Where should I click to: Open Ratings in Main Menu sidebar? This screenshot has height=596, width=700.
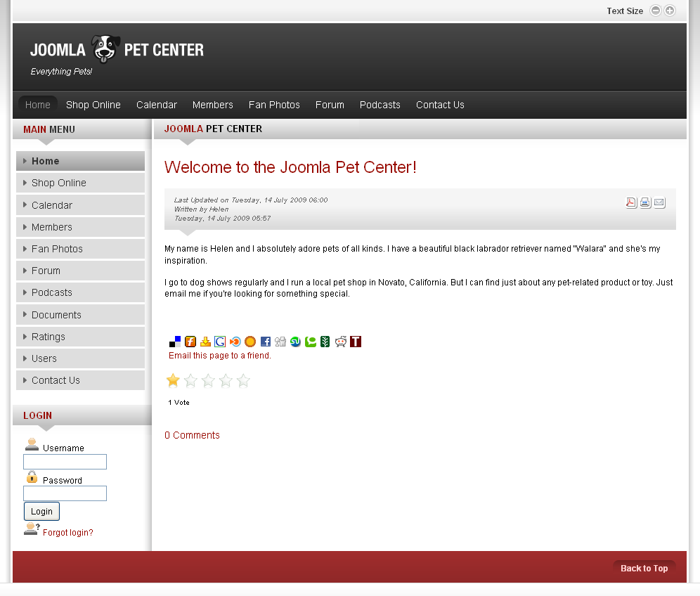coord(80,337)
